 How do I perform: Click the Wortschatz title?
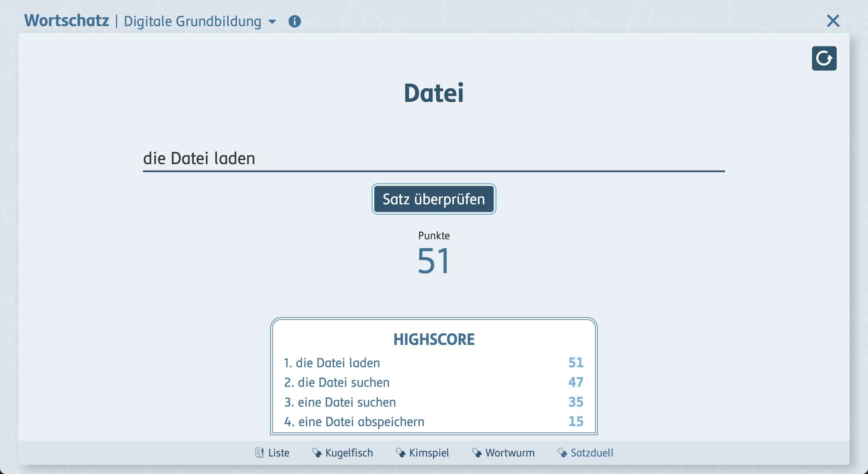(67, 21)
